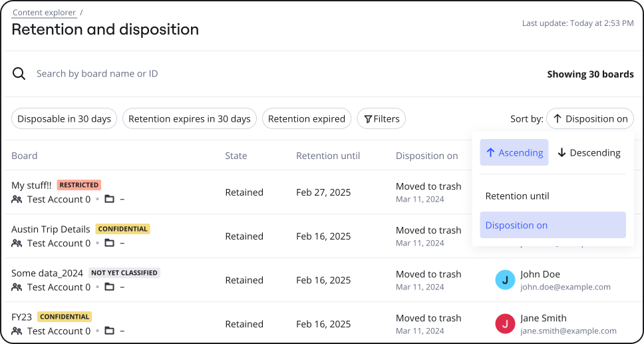
Task: Toggle Retention expires in 30 days filter
Action: tap(190, 119)
